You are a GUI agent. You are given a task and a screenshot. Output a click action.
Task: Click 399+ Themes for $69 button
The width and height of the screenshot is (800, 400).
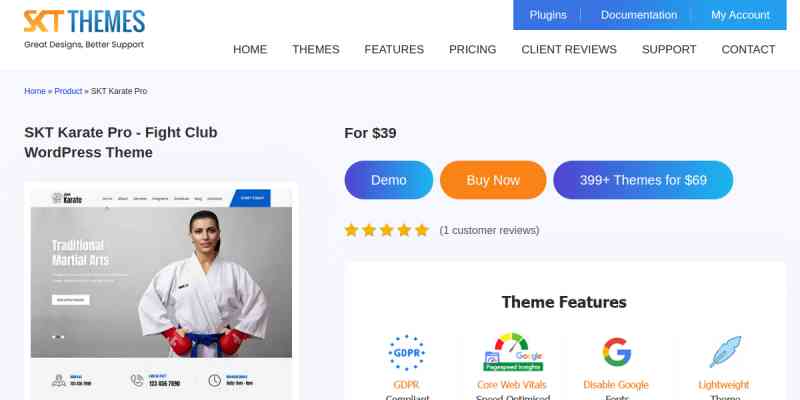click(643, 180)
